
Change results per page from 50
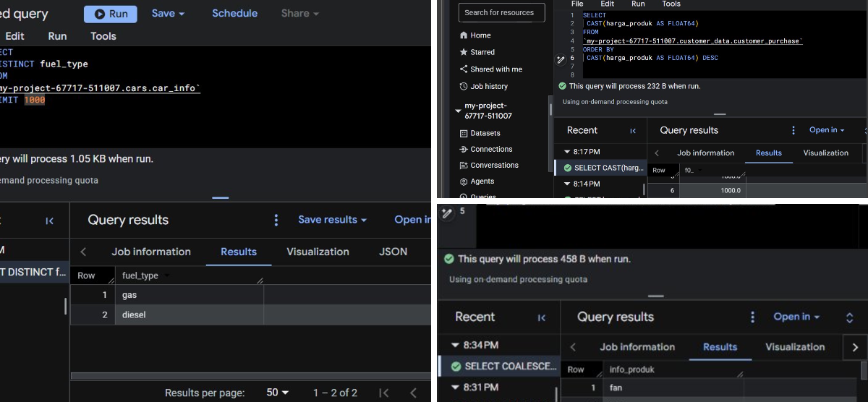pos(277,393)
